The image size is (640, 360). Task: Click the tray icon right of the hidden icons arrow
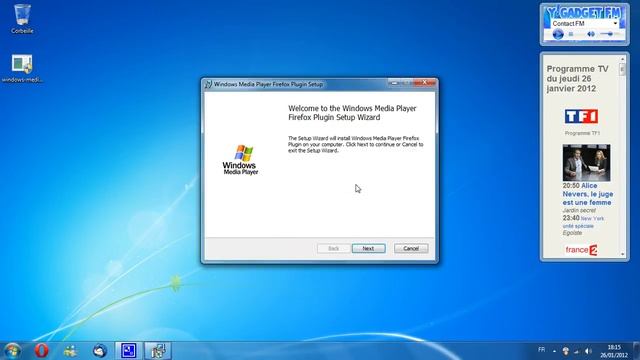tap(566, 351)
